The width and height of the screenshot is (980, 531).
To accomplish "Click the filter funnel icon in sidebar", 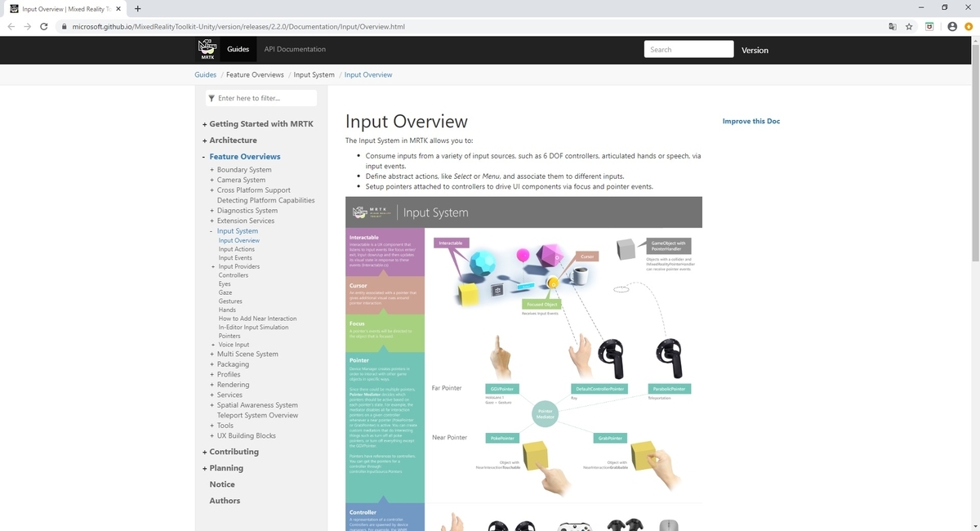I will 212,98.
